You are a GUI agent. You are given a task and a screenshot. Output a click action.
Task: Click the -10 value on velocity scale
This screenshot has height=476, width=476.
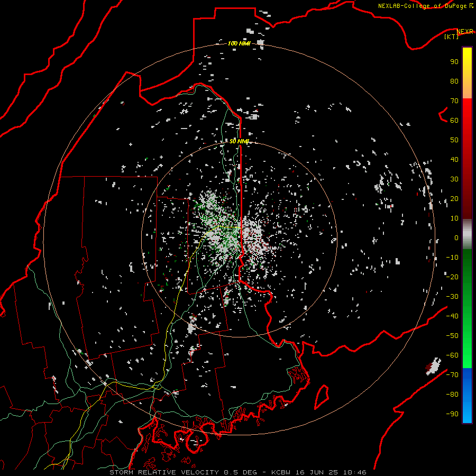452,258
